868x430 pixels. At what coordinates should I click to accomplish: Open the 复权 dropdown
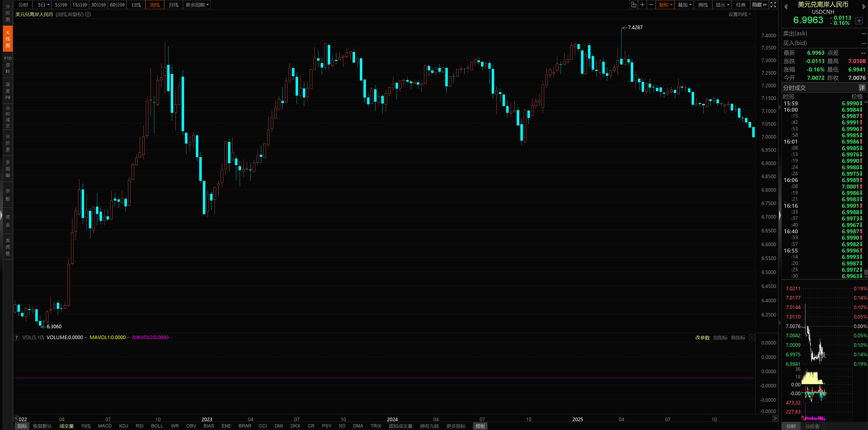tap(665, 5)
